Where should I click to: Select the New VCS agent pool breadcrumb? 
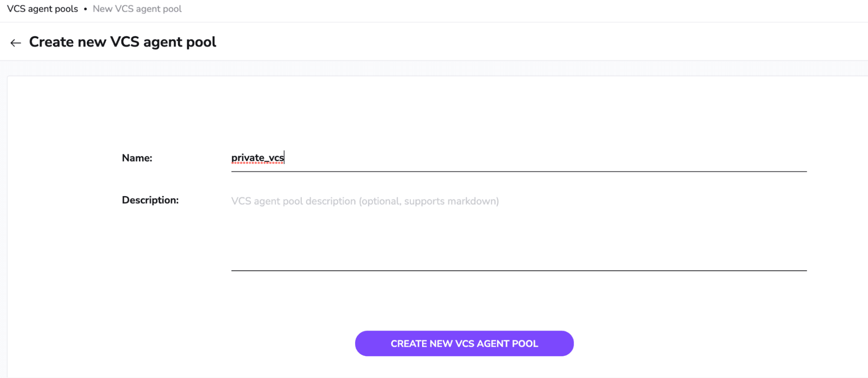137,9
